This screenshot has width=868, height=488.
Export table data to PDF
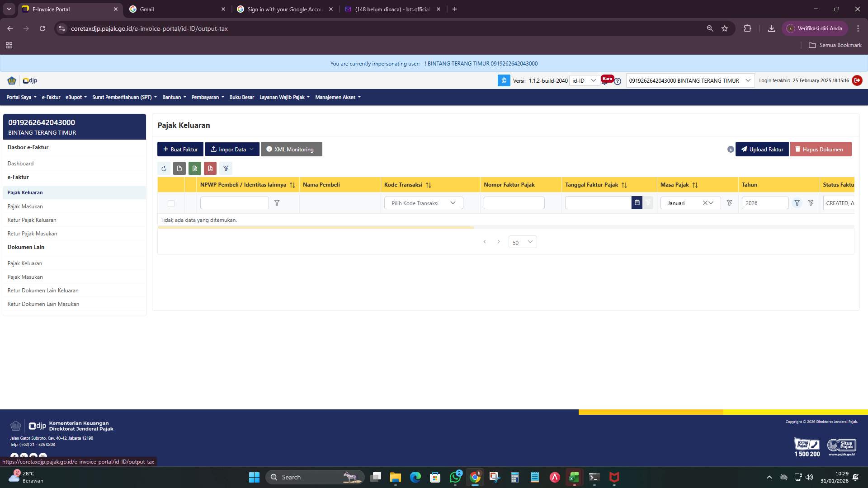[210, 168]
